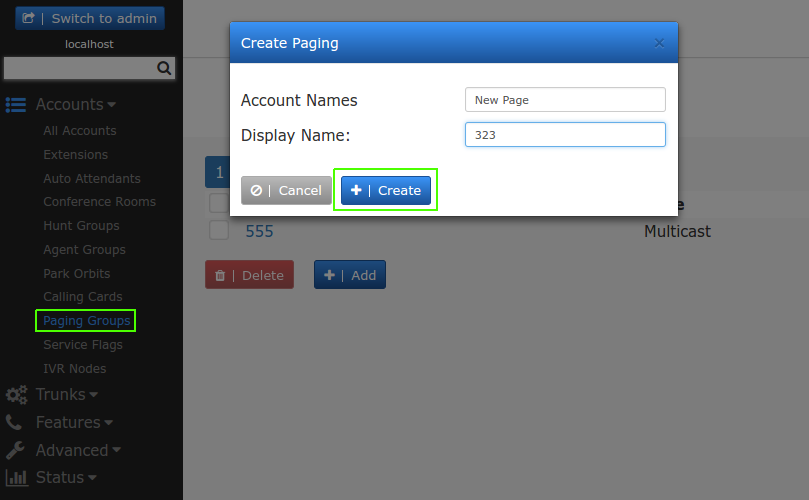809x500 pixels.
Task: Click the Advanced wrench icon
Action: tap(15, 450)
